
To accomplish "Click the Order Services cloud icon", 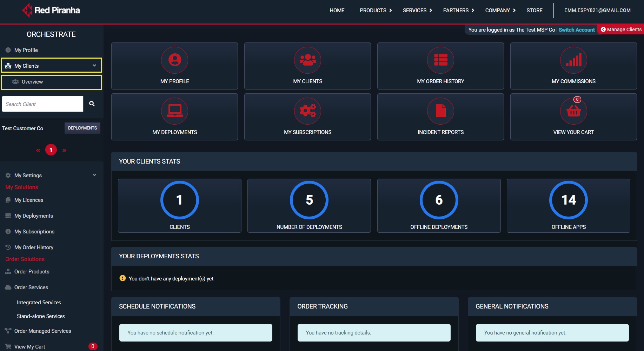I will pos(8,287).
